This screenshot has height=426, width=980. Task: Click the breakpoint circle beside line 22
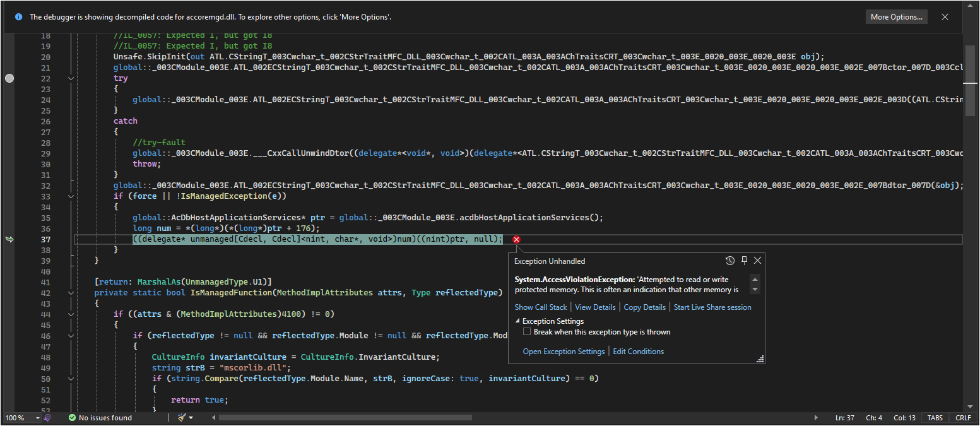(x=9, y=78)
